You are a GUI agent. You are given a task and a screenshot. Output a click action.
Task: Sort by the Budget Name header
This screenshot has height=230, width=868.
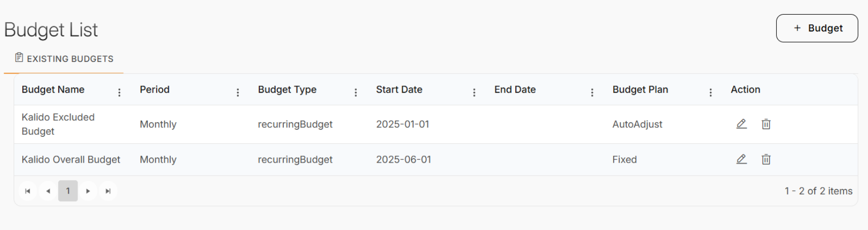pyautogui.click(x=53, y=90)
